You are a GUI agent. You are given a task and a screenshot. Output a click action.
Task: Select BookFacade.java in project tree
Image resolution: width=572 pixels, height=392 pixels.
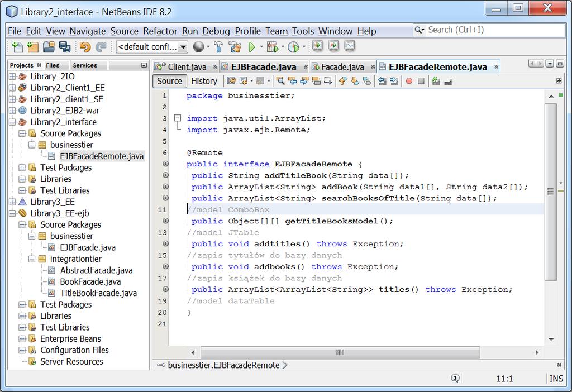(90, 281)
